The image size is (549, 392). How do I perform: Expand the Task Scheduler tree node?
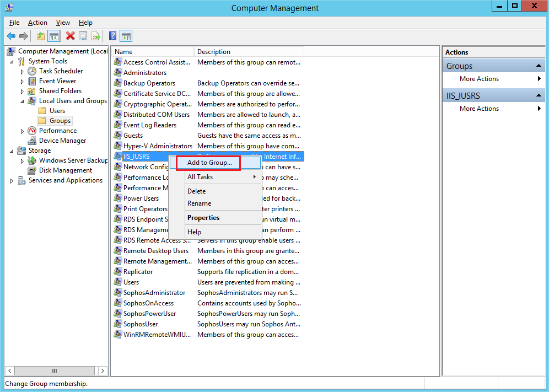pos(22,72)
